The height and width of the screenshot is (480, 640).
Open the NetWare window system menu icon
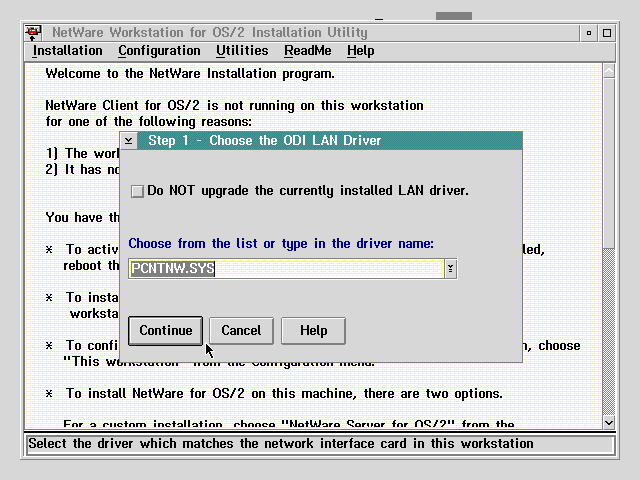coord(33,33)
